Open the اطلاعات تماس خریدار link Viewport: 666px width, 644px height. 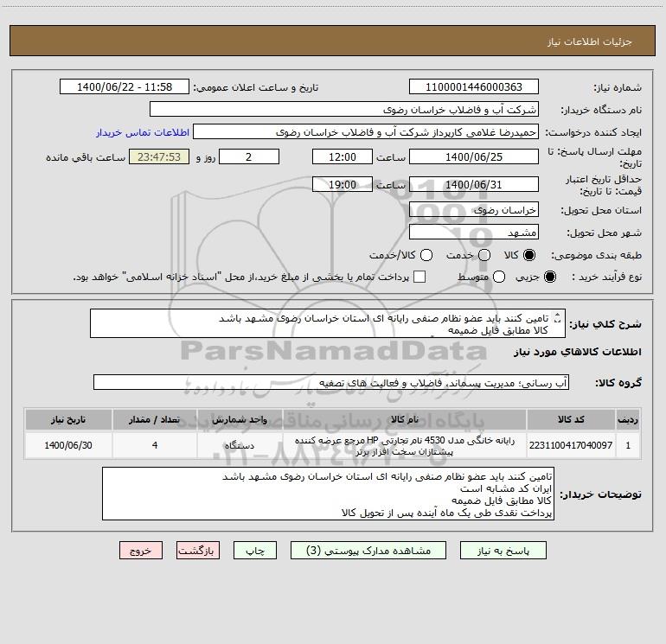click(143, 132)
